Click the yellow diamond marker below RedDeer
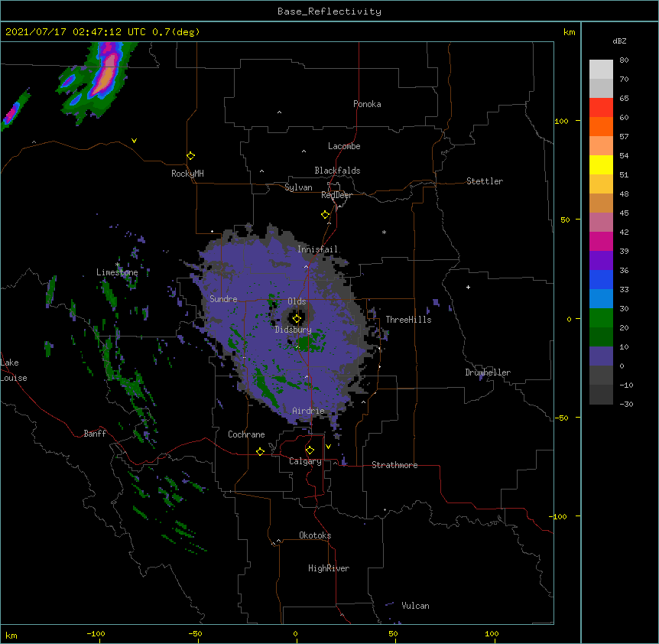Screen dimensions: 659x644 pyautogui.click(x=326, y=215)
